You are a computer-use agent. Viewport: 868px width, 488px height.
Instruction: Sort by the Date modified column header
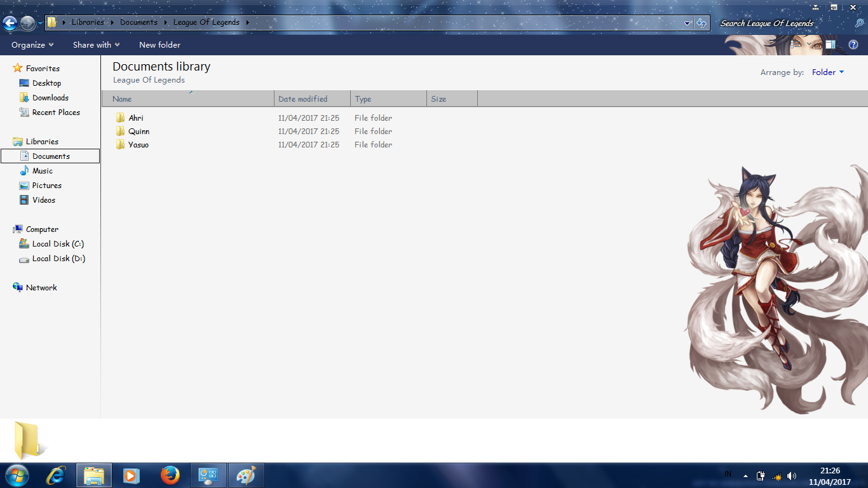point(312,99)
